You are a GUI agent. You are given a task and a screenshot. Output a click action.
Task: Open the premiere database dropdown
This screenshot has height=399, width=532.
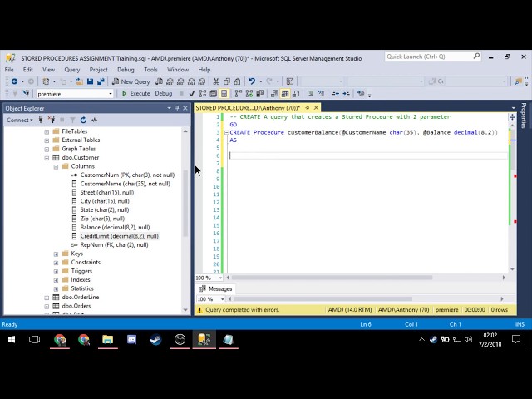[x=111, y=94]
